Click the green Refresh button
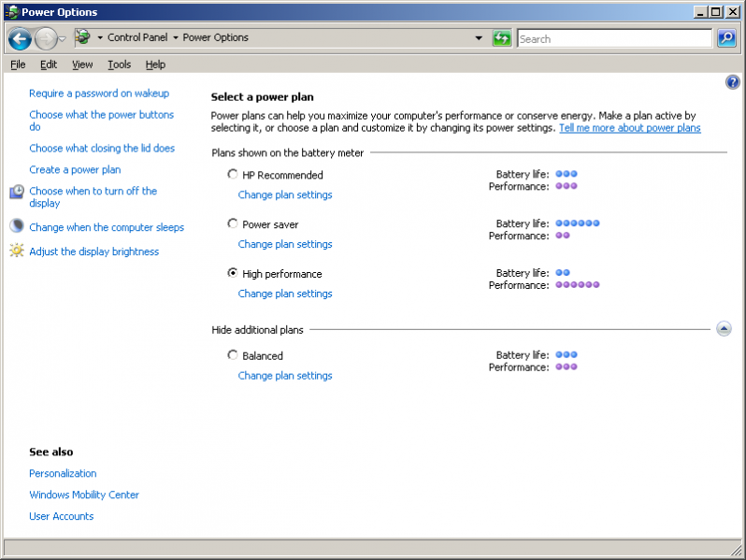Image resolution: width=746 pixels, height=560 pixels. (502, 38)
